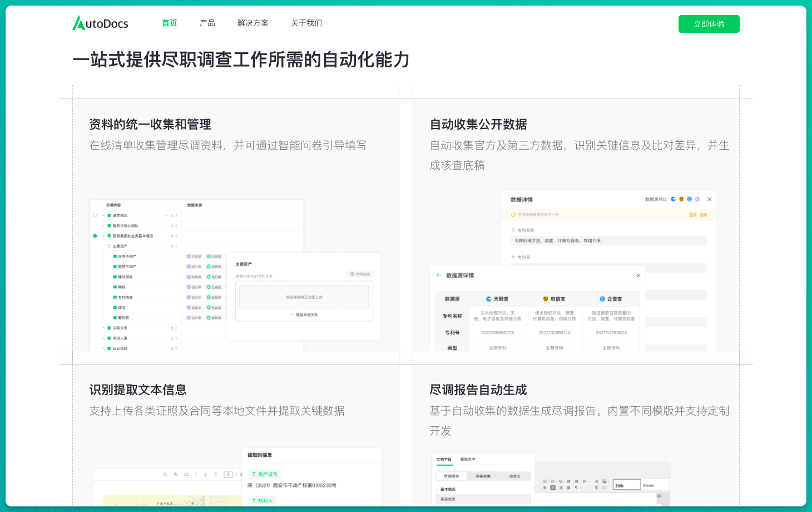The width and height of the screenshot is (812, 512).
Task: Select the 尽调清单 segment tab
Action: coord(451,476)
